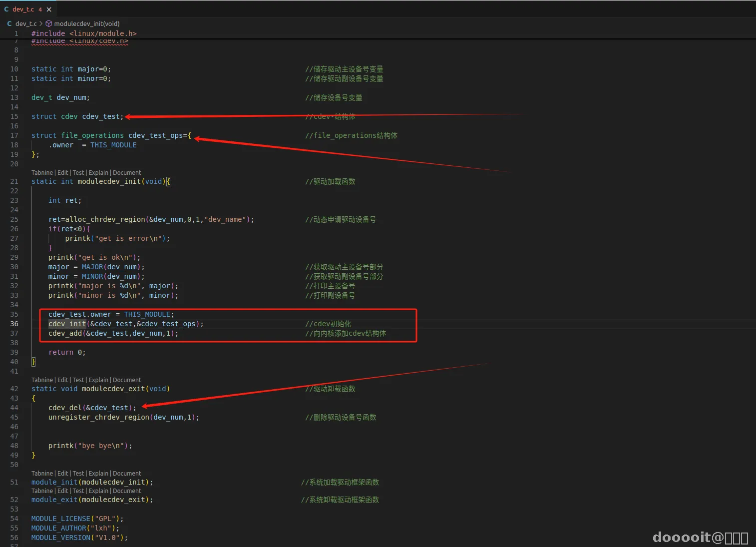Click 'major = MAJOR(dev_num);' line

(96, 267)
